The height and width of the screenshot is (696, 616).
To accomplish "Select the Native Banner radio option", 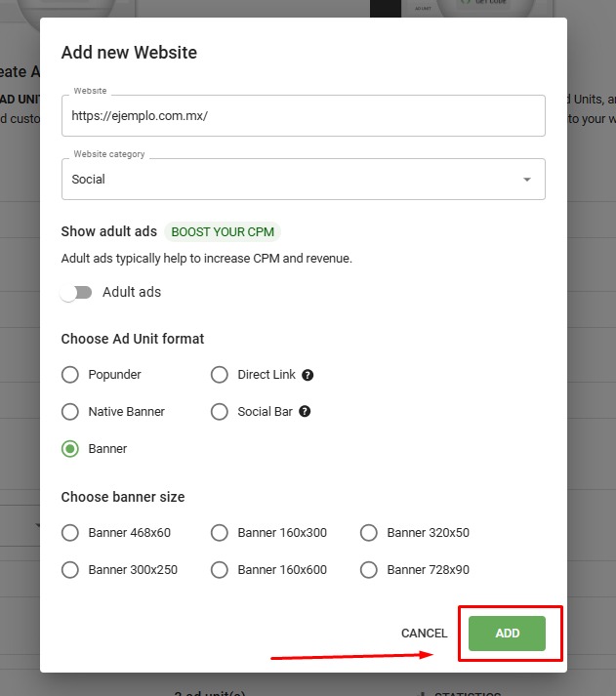I will coord(70,412).
